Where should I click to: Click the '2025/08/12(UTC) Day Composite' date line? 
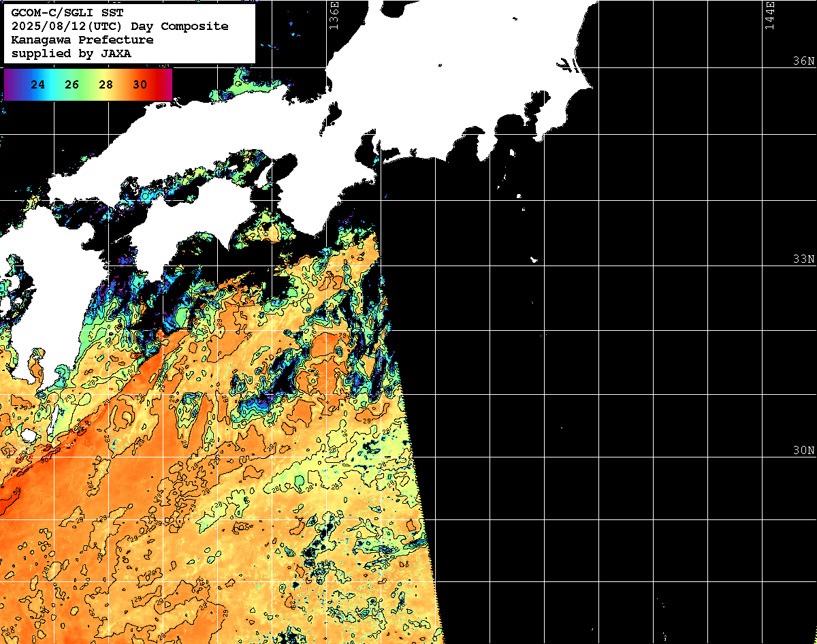[x=120, y=26]
